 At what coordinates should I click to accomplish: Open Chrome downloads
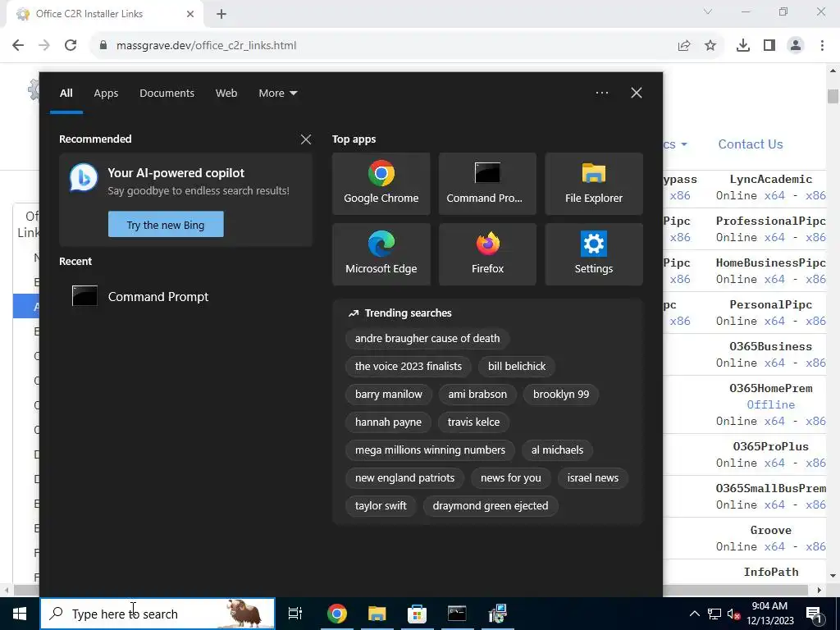click(743, 46)
